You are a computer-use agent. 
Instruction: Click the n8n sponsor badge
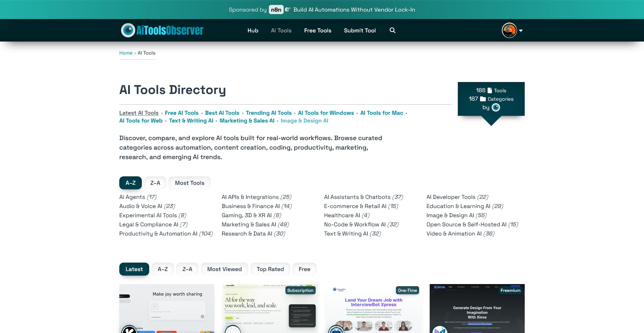click(x=276, y=10)
